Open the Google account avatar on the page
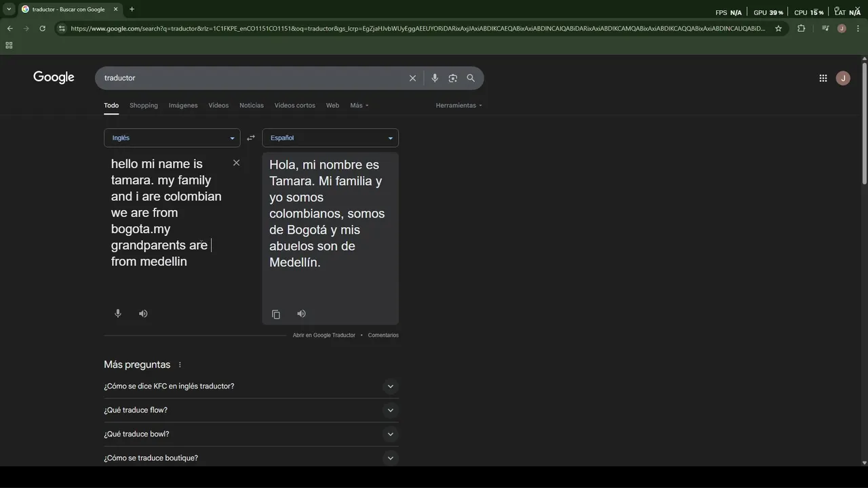Viewport: 868px width, 488px height. click(843, 78)
